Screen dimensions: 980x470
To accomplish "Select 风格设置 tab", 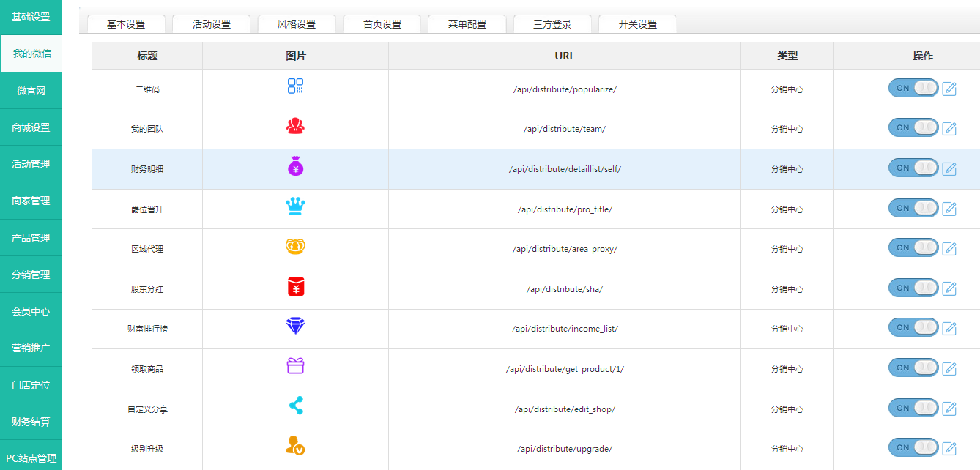I will [297, 24].
